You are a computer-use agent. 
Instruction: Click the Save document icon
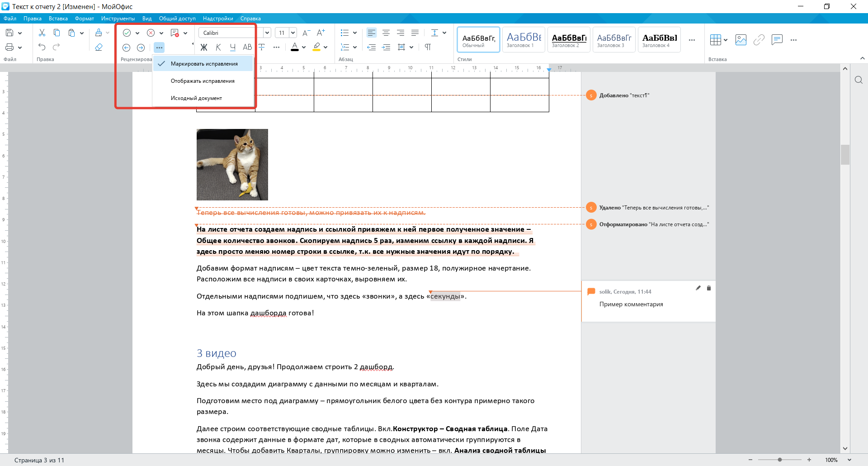point(9,33)
